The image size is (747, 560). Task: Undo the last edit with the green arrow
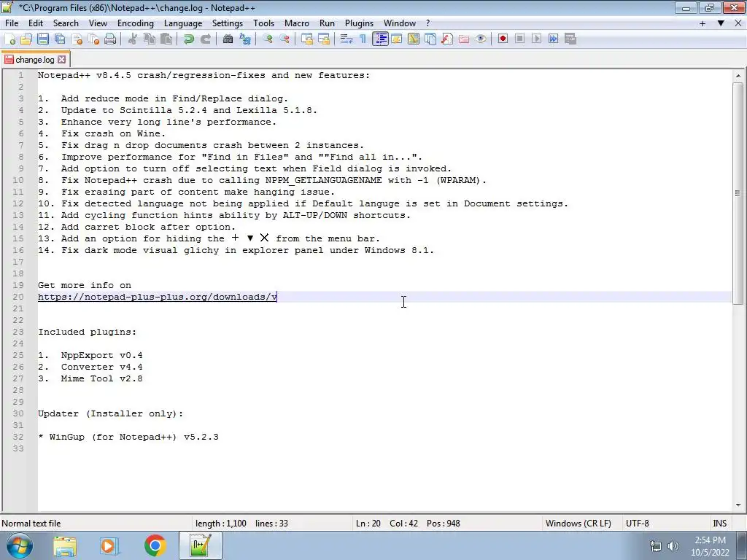tap(189, 39)
